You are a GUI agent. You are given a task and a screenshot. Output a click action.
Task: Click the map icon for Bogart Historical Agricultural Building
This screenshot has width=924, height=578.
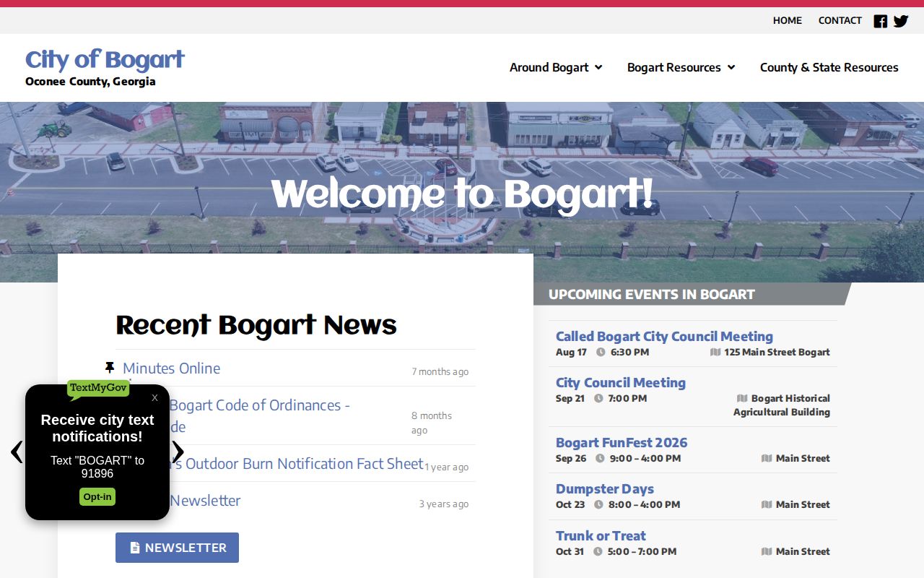[742, 399]
